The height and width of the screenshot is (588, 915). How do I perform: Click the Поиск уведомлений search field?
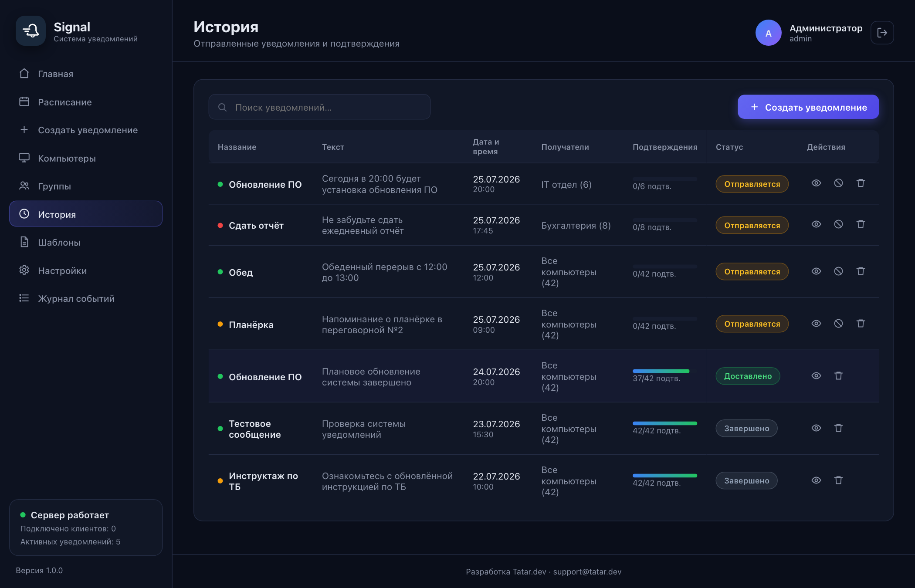[x=319, y=107]
